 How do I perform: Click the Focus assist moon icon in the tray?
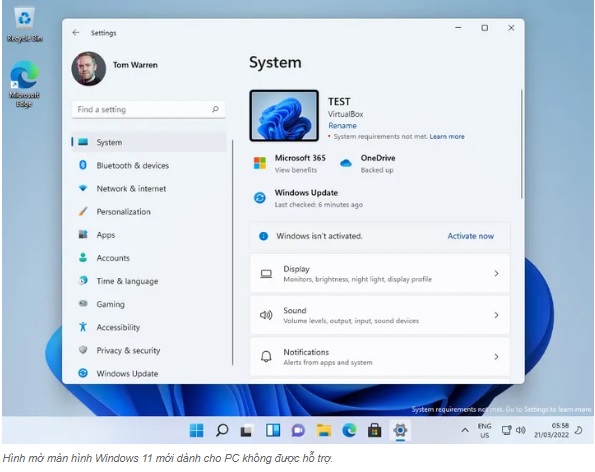(579, 430)
